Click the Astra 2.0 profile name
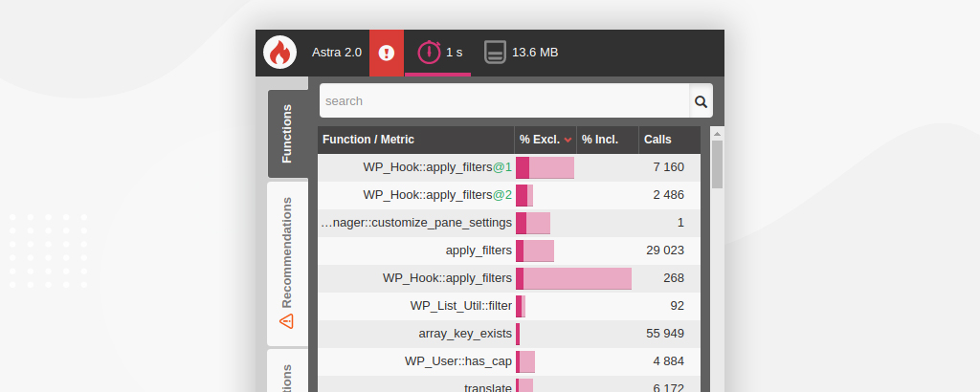The width and height of the screenshot is (980, 392). point(337,53)
